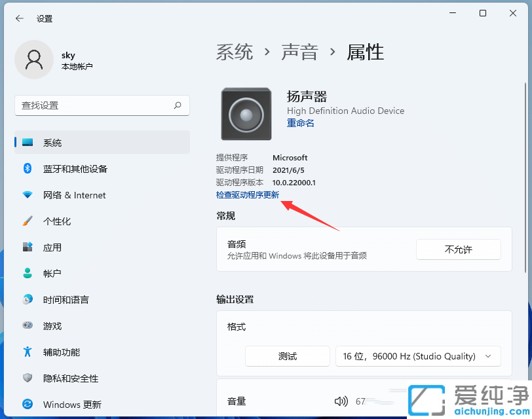
Task: Click the 检查驱动程序更新 driver update link
Action: point(248,195)
